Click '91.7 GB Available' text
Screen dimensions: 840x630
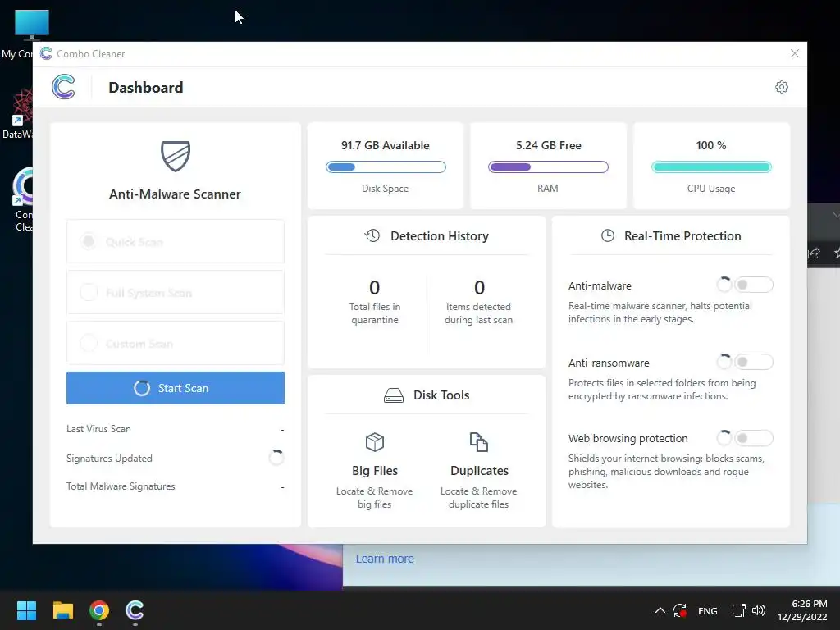386,145
